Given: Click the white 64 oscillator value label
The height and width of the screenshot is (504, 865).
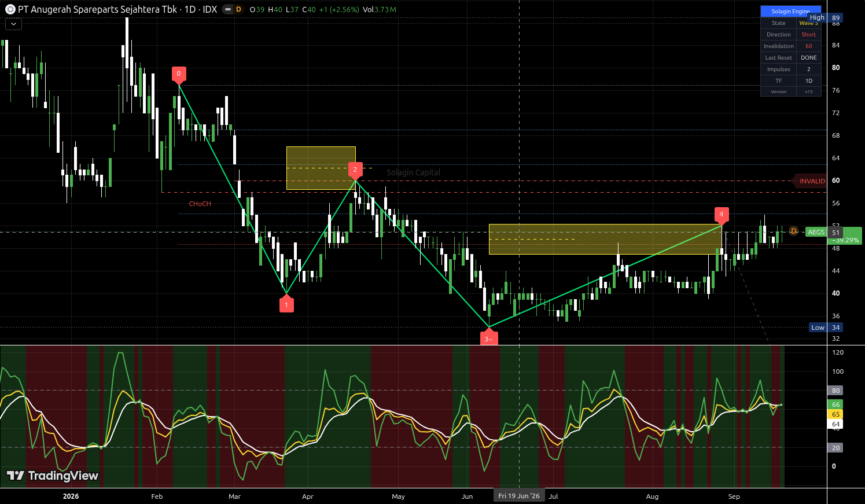Looking at the screenshot, I should pos(835,424).
